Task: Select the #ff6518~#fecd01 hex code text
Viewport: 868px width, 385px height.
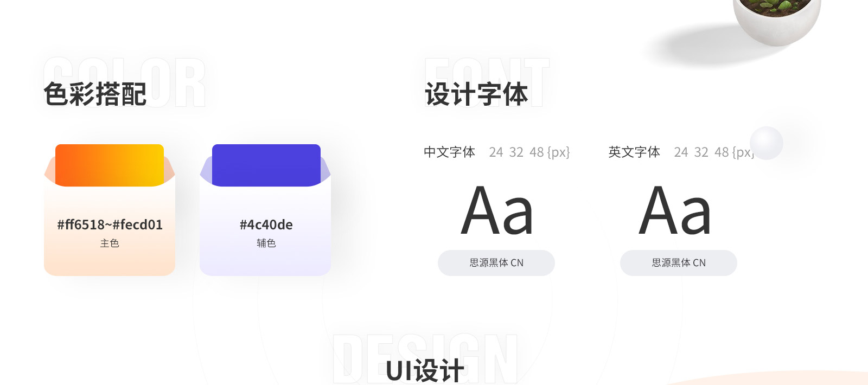Action: click(x=110, y=224)
